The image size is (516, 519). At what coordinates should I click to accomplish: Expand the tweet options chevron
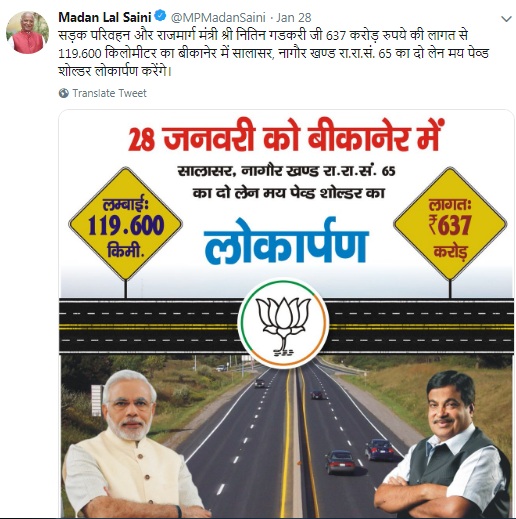[x=506, y=19]
